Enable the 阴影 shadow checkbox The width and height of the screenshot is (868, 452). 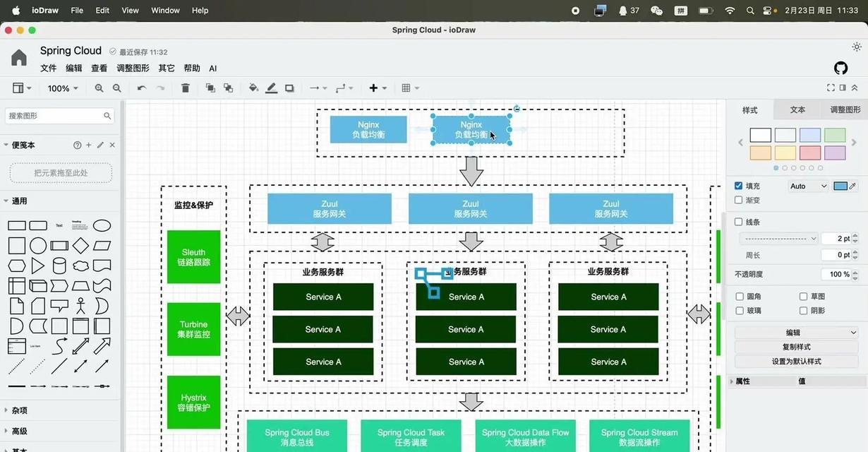pos(803,311)
